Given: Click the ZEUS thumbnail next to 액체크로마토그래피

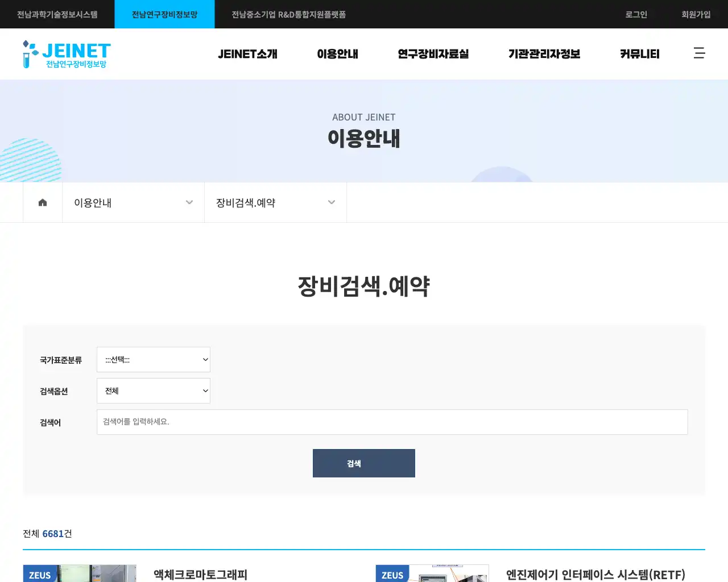Looking at the screenshot, I should point(79,573).
